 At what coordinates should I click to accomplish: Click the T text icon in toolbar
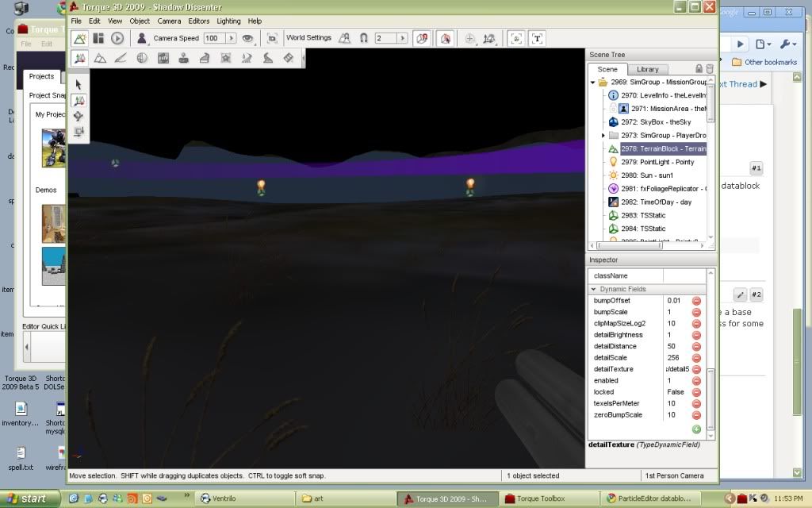pos(538,38)
